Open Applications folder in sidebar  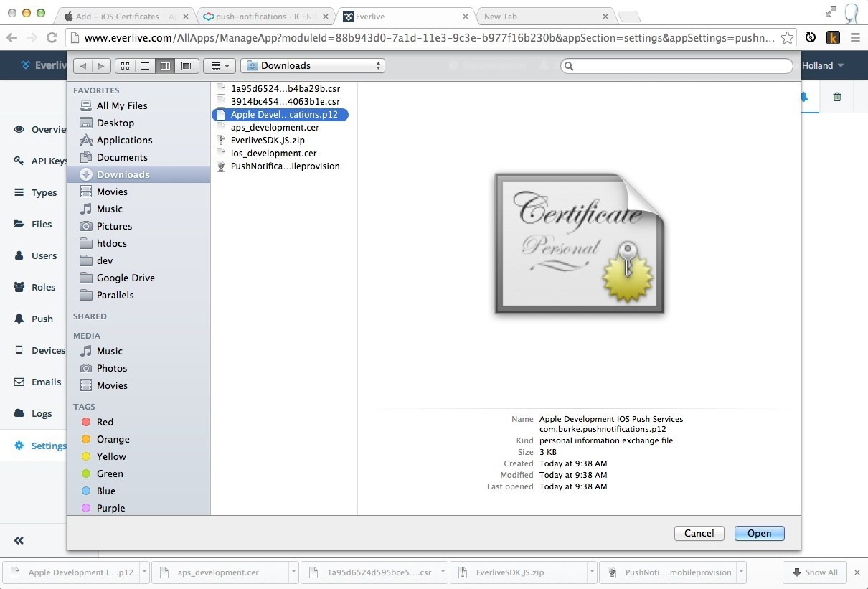coord(124,140)
